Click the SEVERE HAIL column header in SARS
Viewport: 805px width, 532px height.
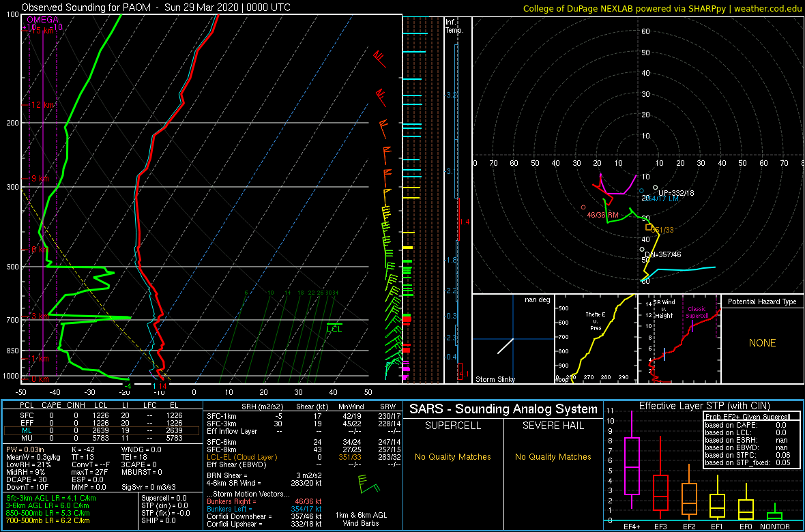[554, 427]
